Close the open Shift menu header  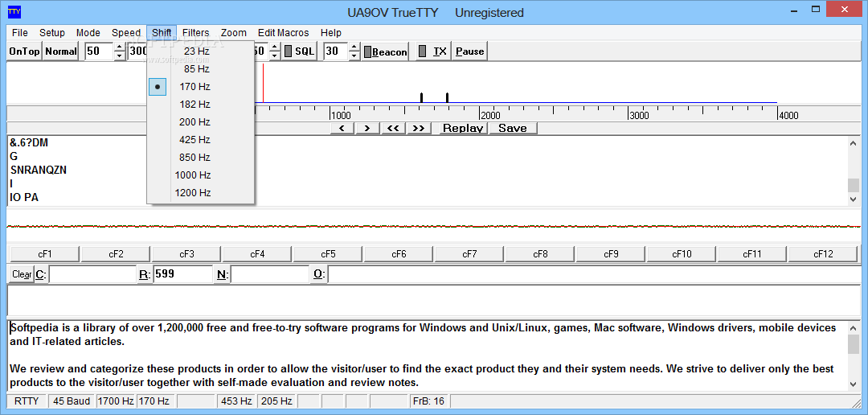(x=162, y=33)
